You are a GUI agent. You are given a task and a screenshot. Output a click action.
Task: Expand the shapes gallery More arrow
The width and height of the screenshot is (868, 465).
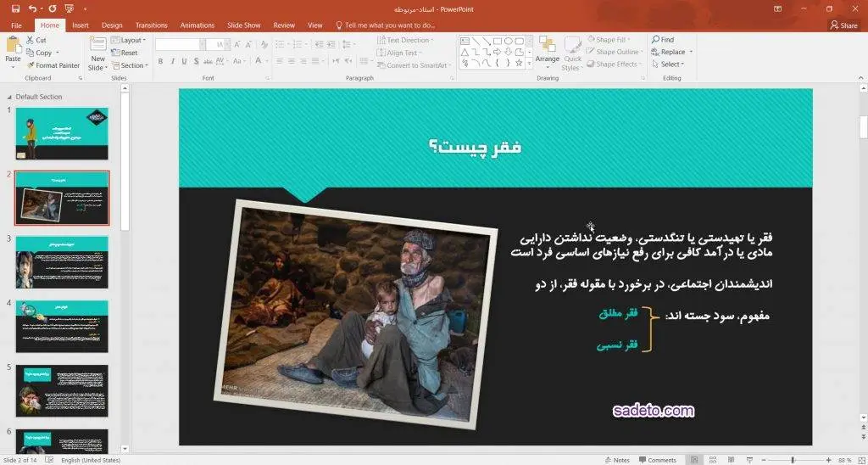529,64
